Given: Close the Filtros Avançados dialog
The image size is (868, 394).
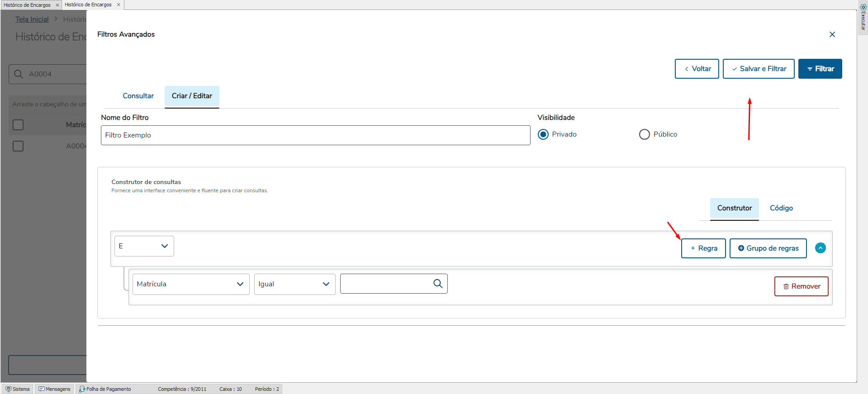Looking at the screenshot, I should tap(832, 34).
